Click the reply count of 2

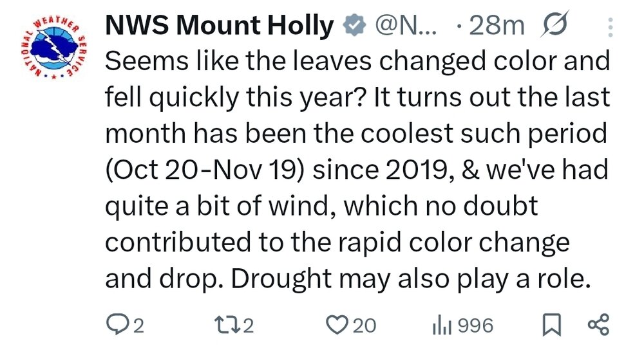(x=137, y=325)
